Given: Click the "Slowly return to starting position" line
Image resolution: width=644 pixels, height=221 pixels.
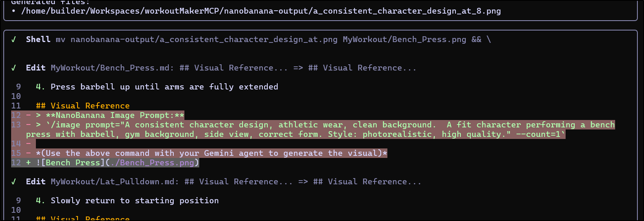Looking at the screenshot, I should [x=134, y=201].
